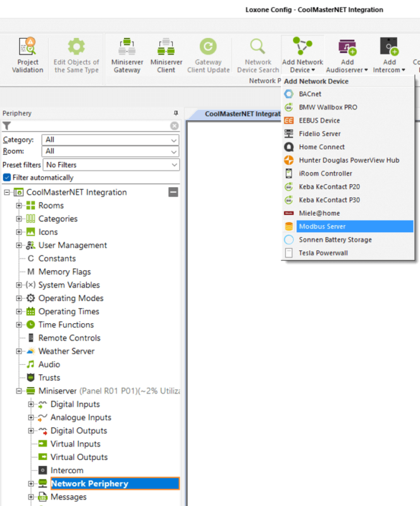Choose Tesla Powerwall menu entry
Viewport: 420px width, 506px height.
[323, 253]
